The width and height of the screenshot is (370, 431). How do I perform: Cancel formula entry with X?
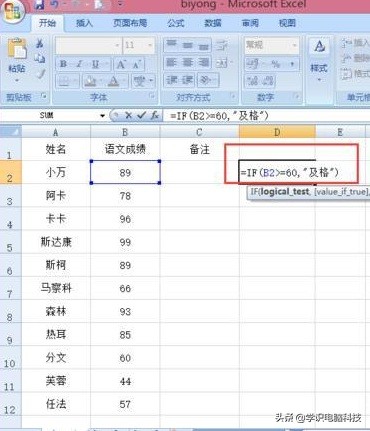tap(128, 115)
